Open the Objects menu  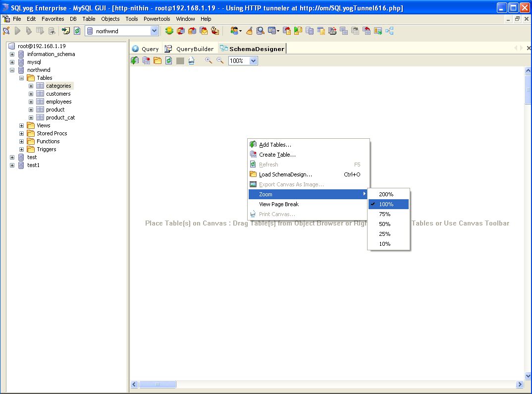110,19
